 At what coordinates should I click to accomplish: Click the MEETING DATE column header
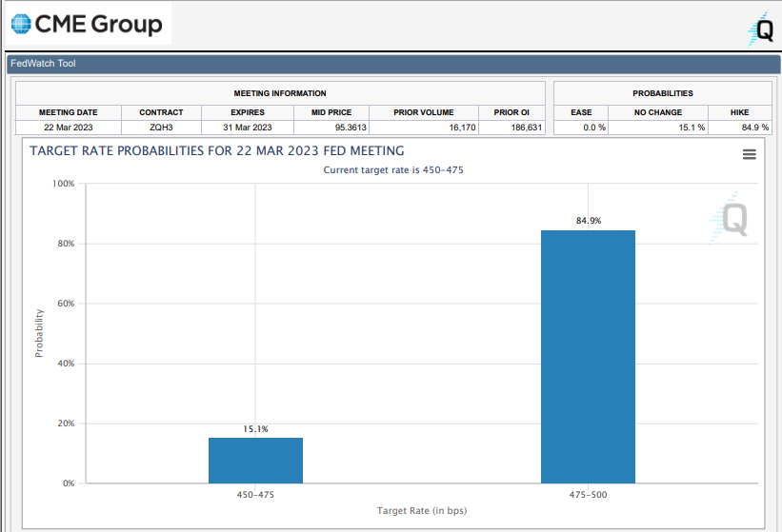pos(69,112)
